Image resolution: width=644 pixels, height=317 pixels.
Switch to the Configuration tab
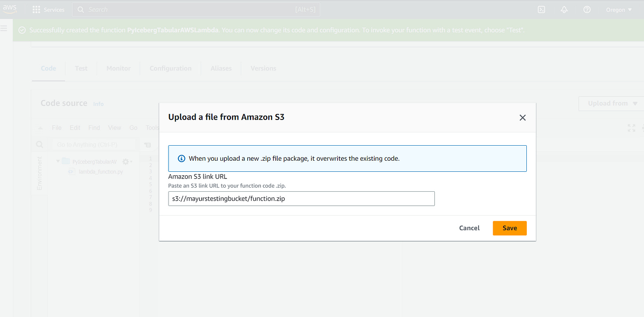(x=170, y=68)
